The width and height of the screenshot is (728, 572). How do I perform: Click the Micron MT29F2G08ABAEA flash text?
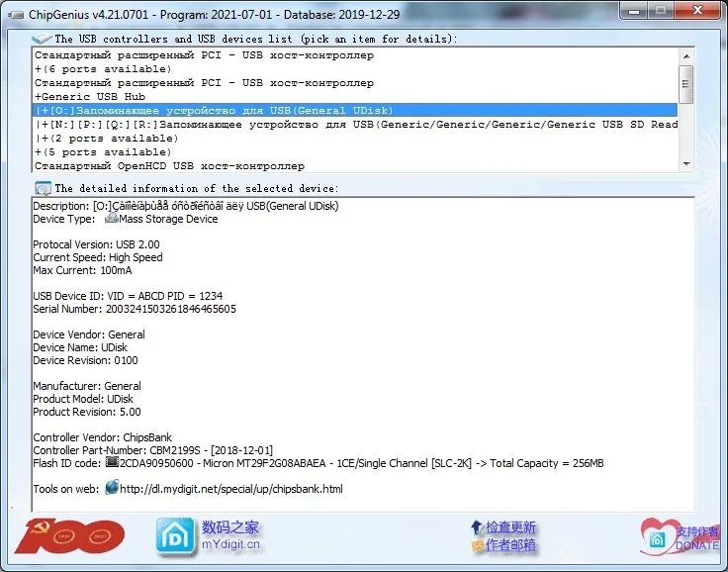(265, 463)
